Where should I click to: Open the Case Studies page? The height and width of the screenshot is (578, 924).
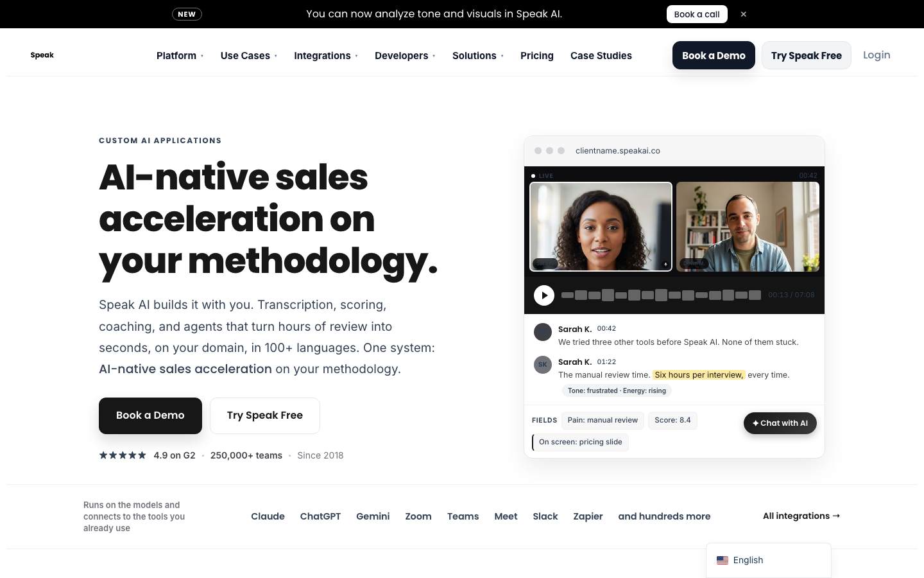tap(601, 56)
